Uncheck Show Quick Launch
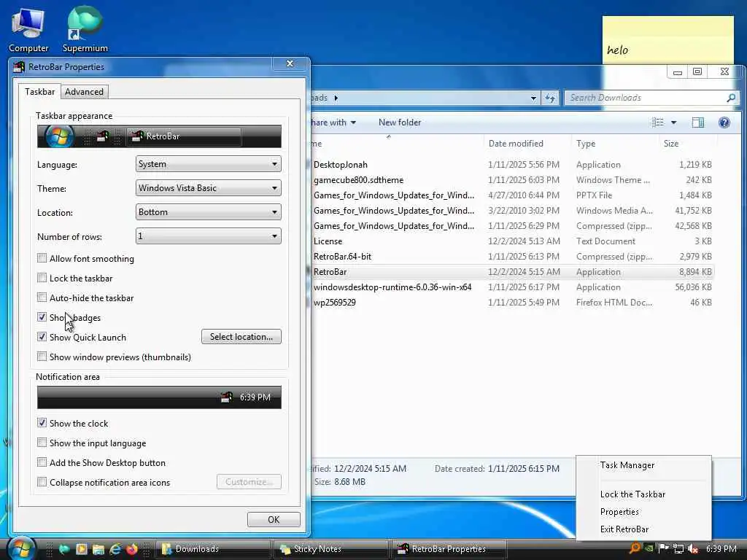Image resolution: width=747 pixels, height=560 pixels. point(42,337)
